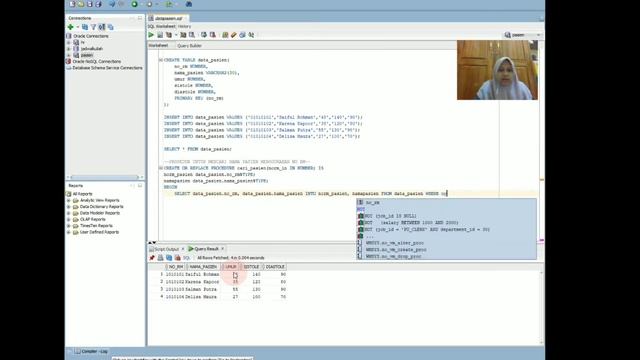Expand OLAP Reports folder
The height and width of the screenshot is (360, 640).
(x=69, y=220)
